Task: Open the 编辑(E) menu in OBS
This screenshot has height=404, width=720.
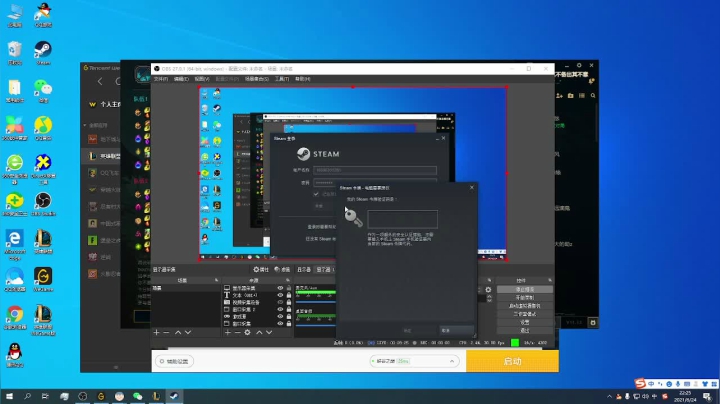Action: [x=181, y=79]
